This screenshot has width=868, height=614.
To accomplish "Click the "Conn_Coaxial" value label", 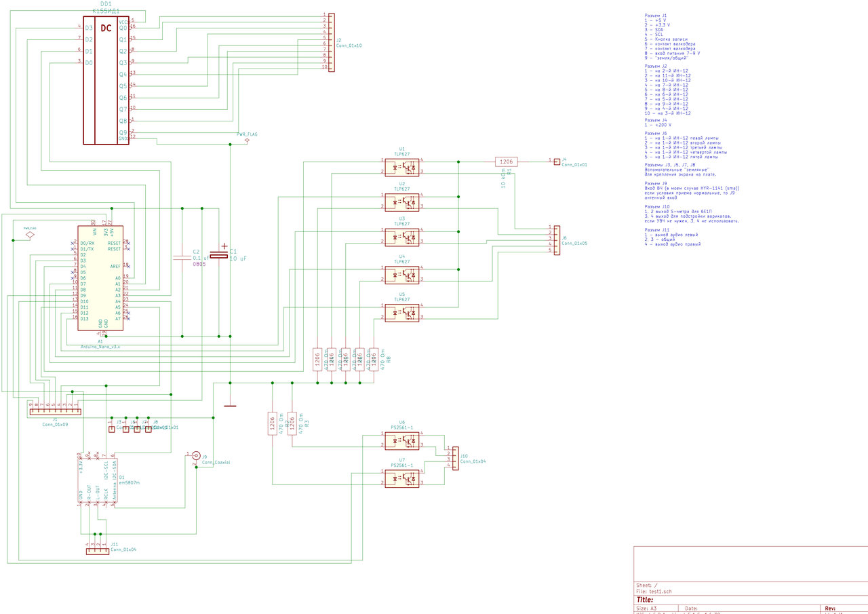I will [216, 463].
